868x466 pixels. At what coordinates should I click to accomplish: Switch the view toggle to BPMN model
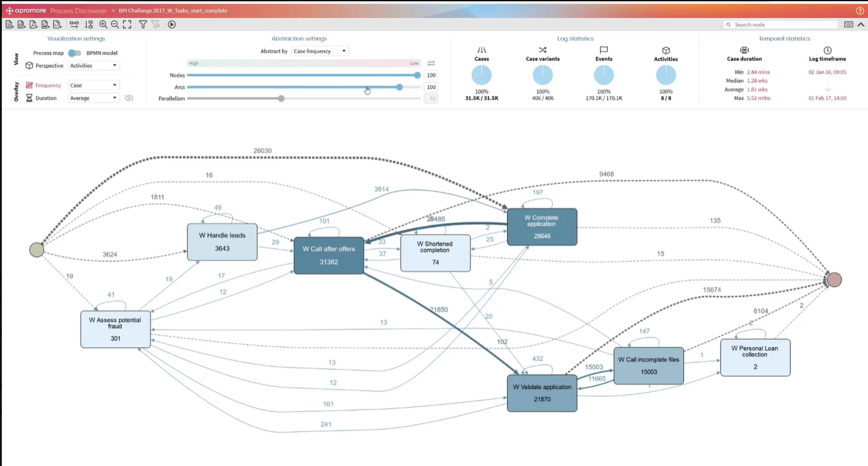click(75, 53)
